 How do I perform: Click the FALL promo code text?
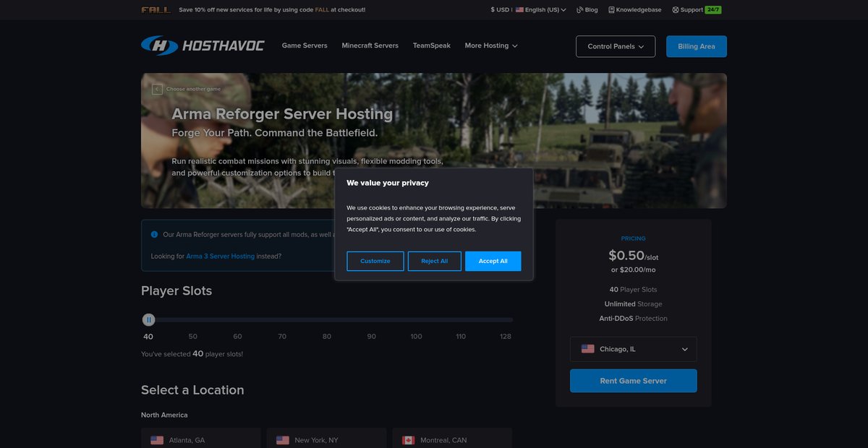point(322,10)
